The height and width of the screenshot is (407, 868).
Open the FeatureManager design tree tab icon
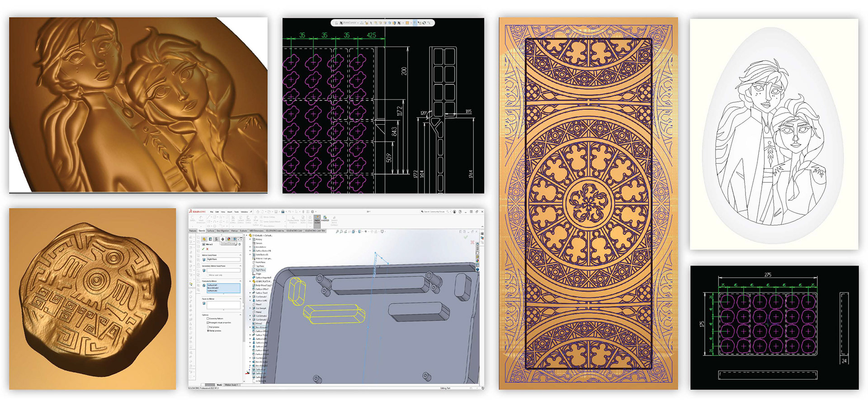(x=204, y=239)
